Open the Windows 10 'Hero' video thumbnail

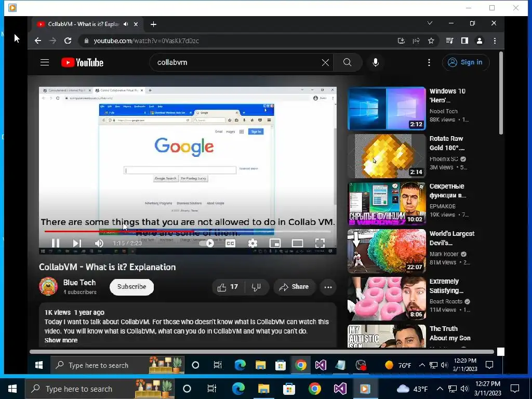pos(387,109)
